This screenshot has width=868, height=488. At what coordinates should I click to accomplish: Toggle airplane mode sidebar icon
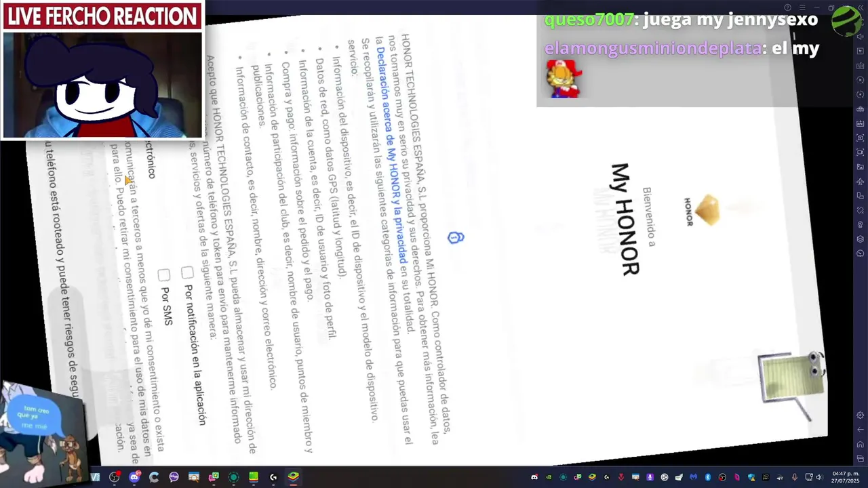click(861, 181)
